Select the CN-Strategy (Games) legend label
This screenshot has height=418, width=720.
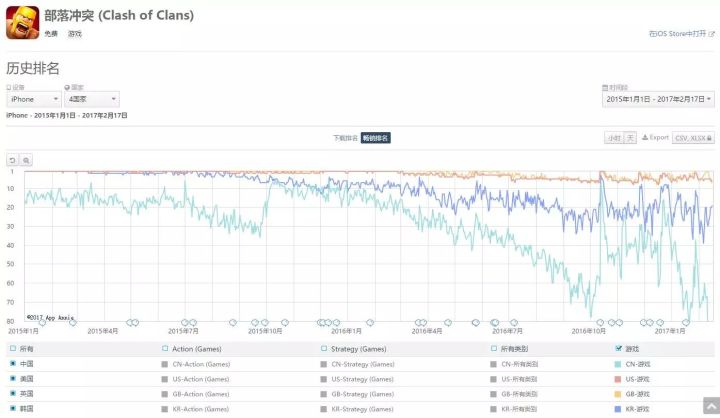(x=363, y=364)
